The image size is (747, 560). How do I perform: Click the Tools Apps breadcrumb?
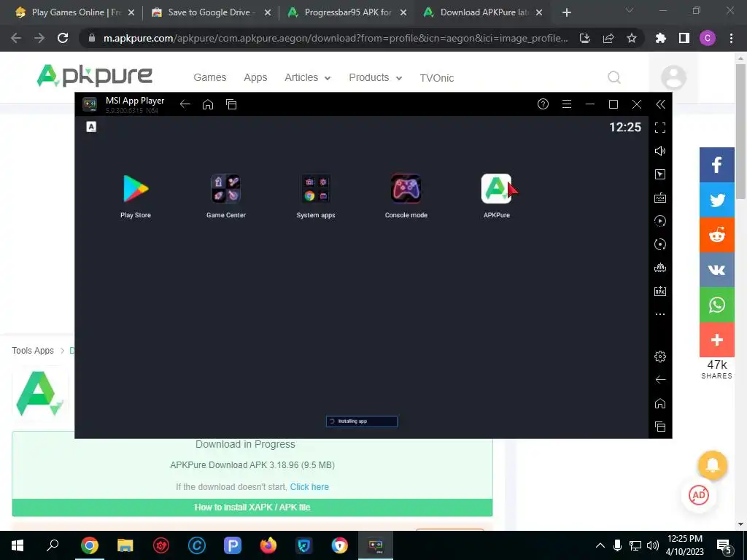(33, 351)
